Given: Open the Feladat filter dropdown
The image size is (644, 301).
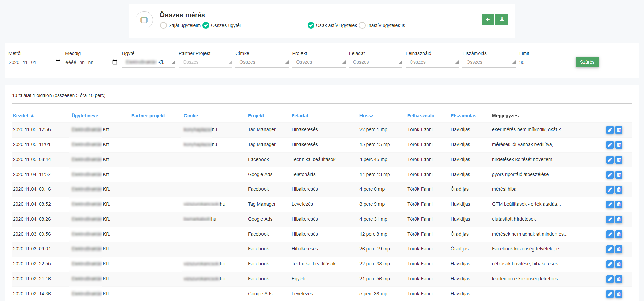Looking at the screenshot, I should [375, 62].
